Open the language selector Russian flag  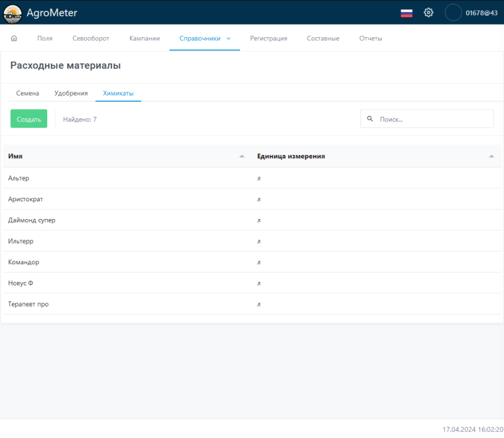pos(406,13)
